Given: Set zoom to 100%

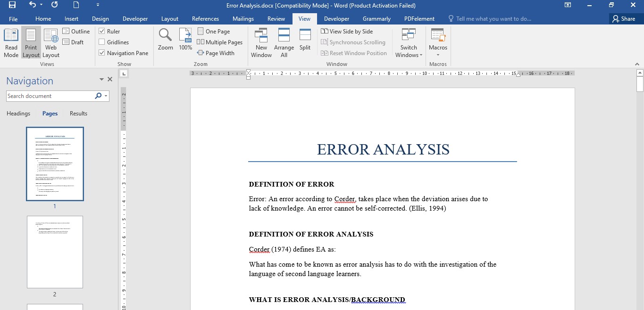Looking at the screenshot, I should [x=185, y=40].
